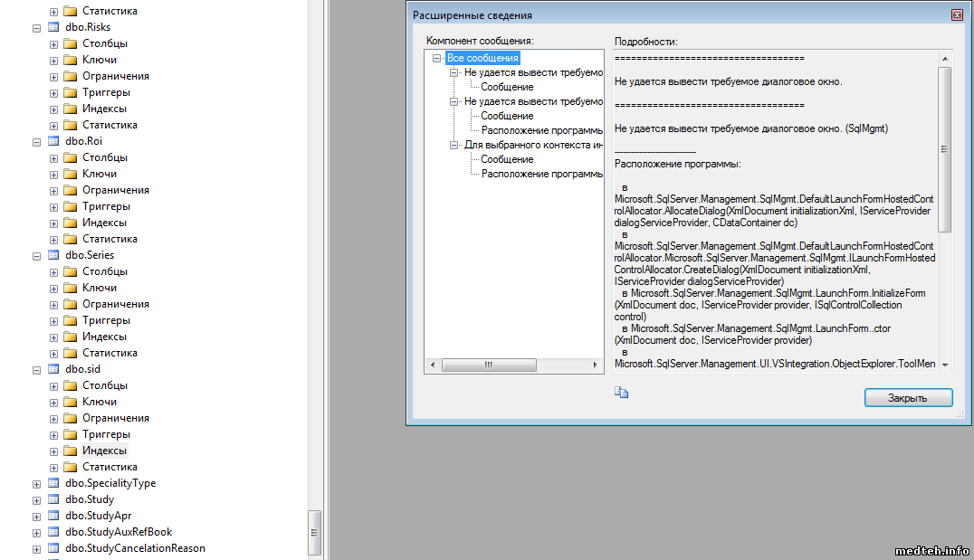Expand the dbo.SpecialityType table node
This screenshot has height=560, width=974.
click(x=37, y=484)
